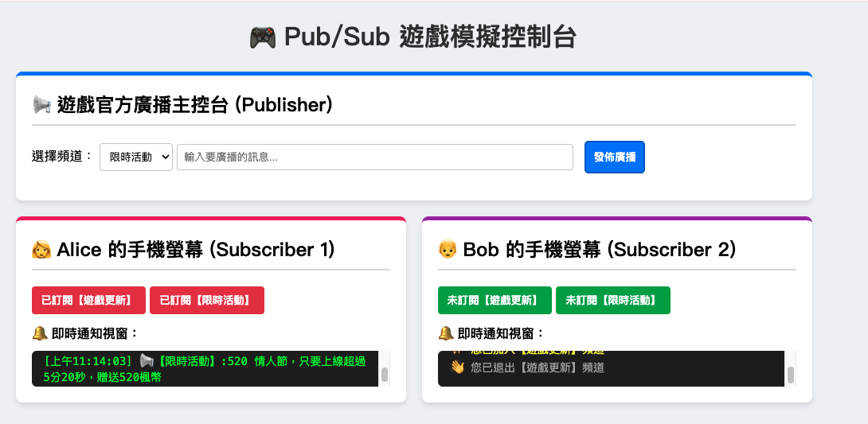Click the 選擇頻道 label
868x424 pixels.
click(x=62, y=157)
